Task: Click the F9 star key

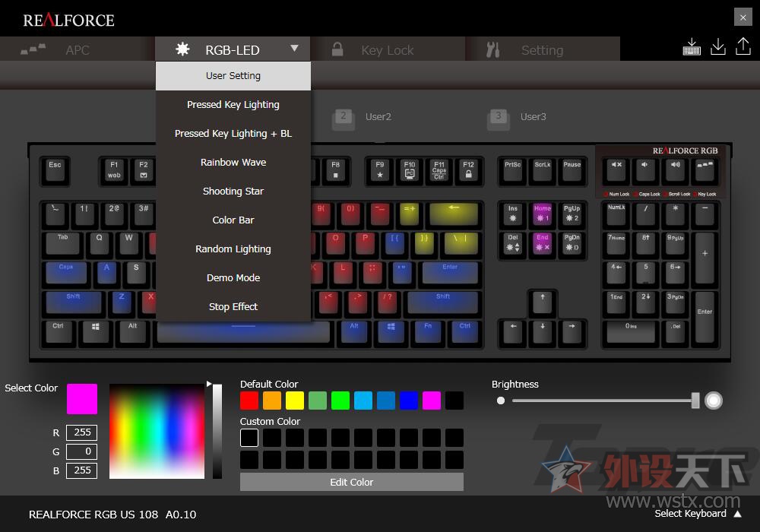Action: click(x=380, y=170)
